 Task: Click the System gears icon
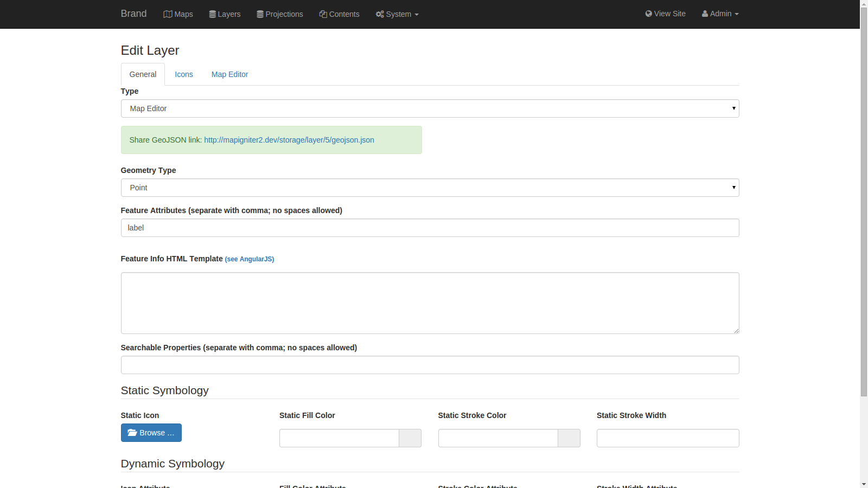[x=379, y=14]
